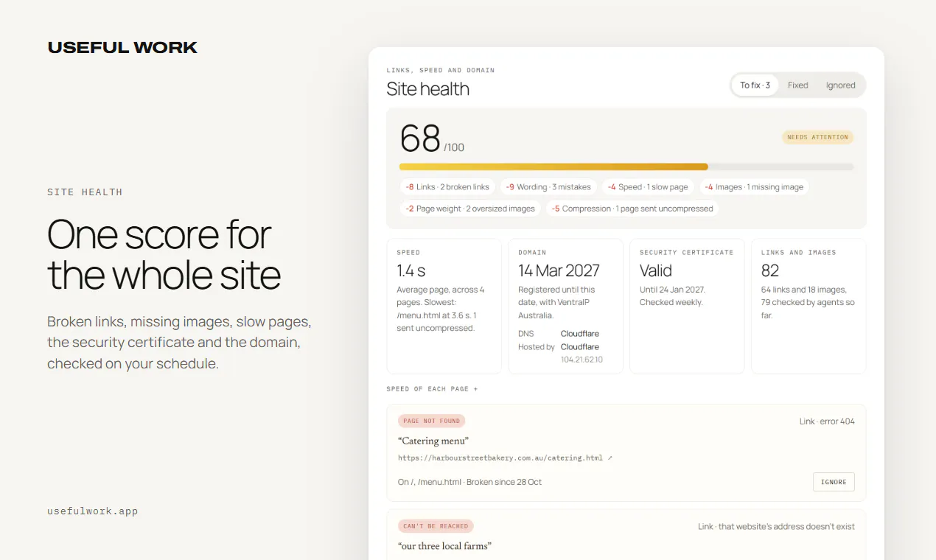The height and width of the screenshot is (560, 936).
Task: Expand the Speed of each page section
Action: click(x=432, y=389)
